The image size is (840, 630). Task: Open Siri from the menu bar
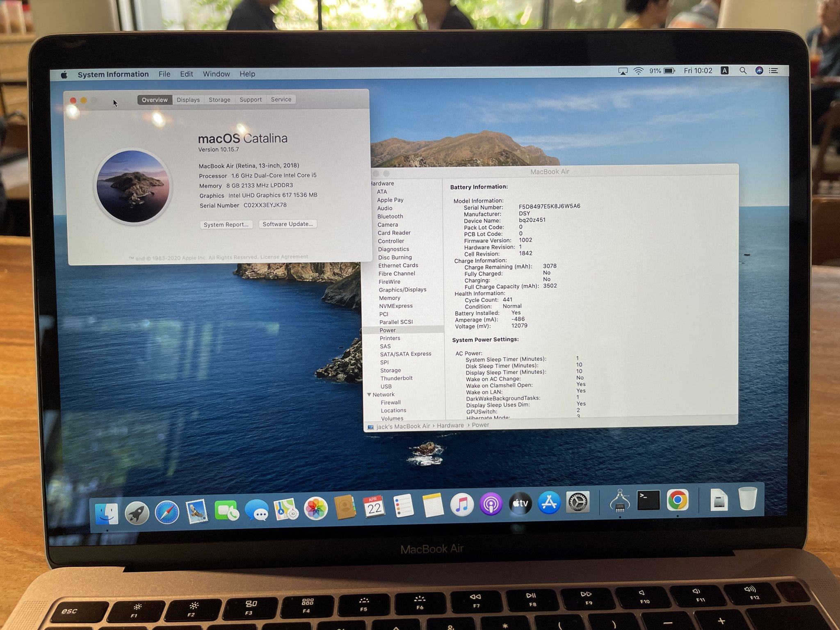[x=759, y=71]
